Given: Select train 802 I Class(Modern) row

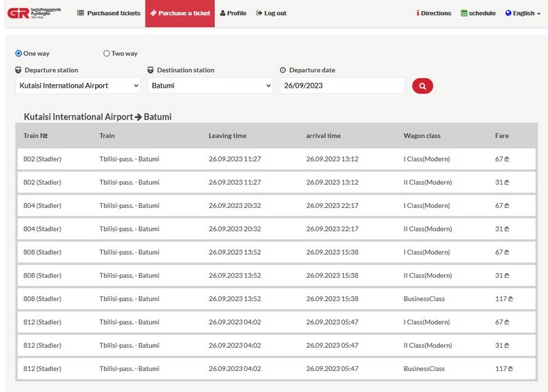Looking at the screenshot, I should tap(277, 159).
